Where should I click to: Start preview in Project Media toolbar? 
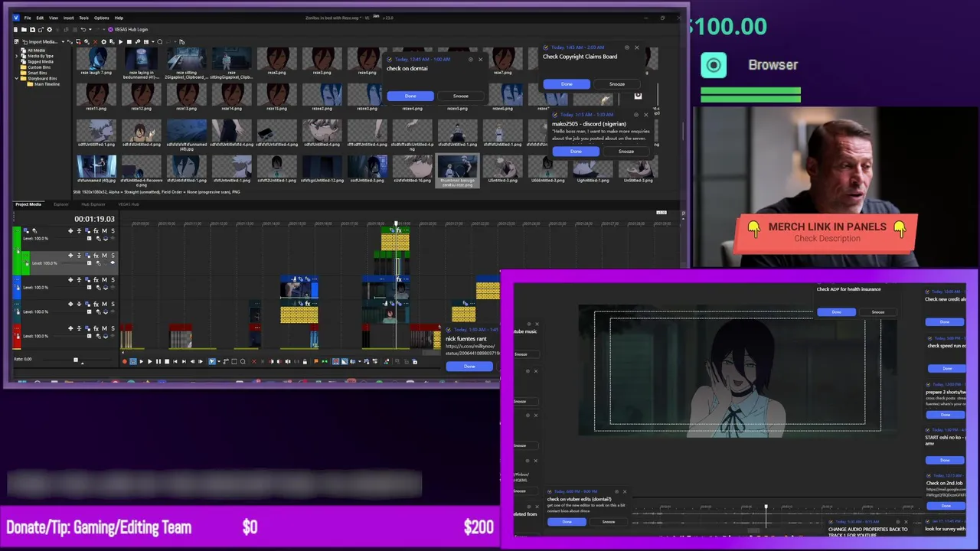point(120,41)
